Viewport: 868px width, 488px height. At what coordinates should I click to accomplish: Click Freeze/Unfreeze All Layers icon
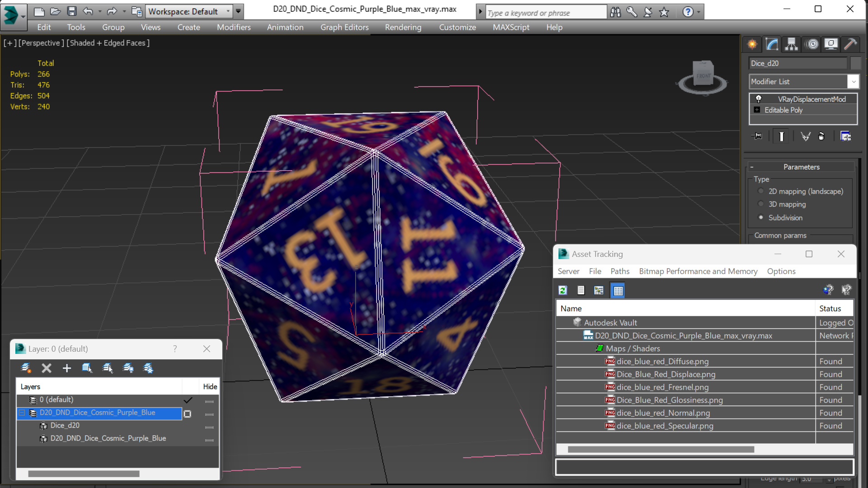point(148,368)
